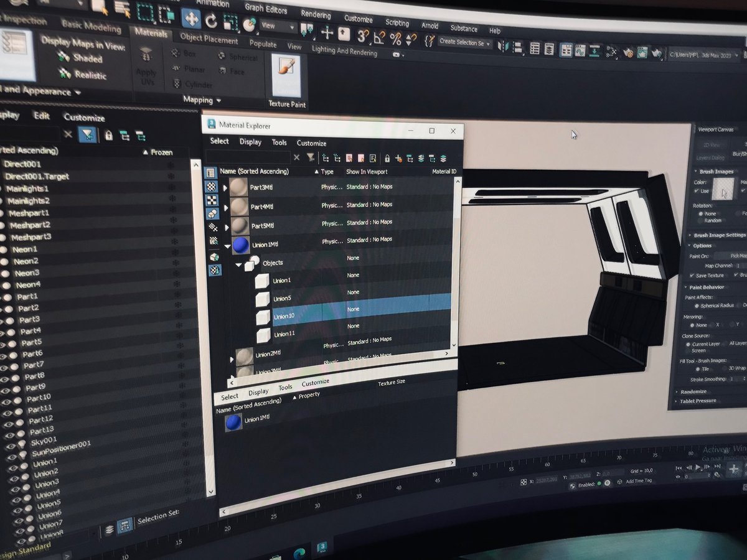
Task: Toggle the Save Texture checkbox
Action: (693, 275)
